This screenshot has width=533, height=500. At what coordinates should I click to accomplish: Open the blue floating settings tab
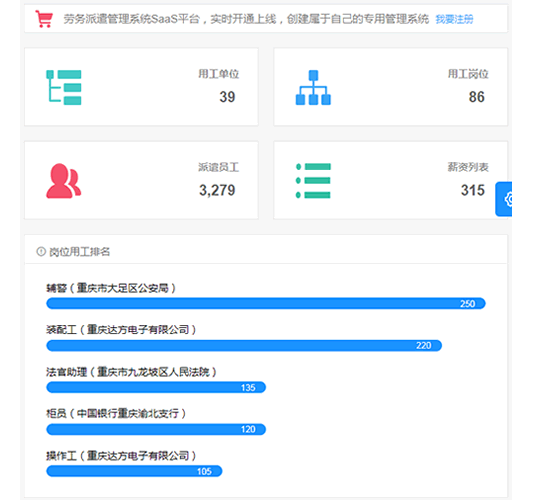point(504,199)
